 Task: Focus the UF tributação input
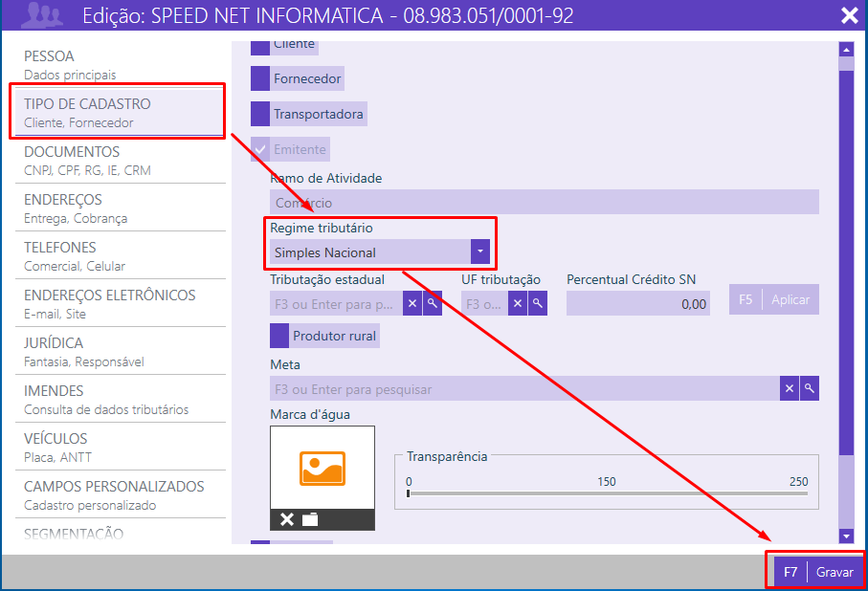[484, 303]
